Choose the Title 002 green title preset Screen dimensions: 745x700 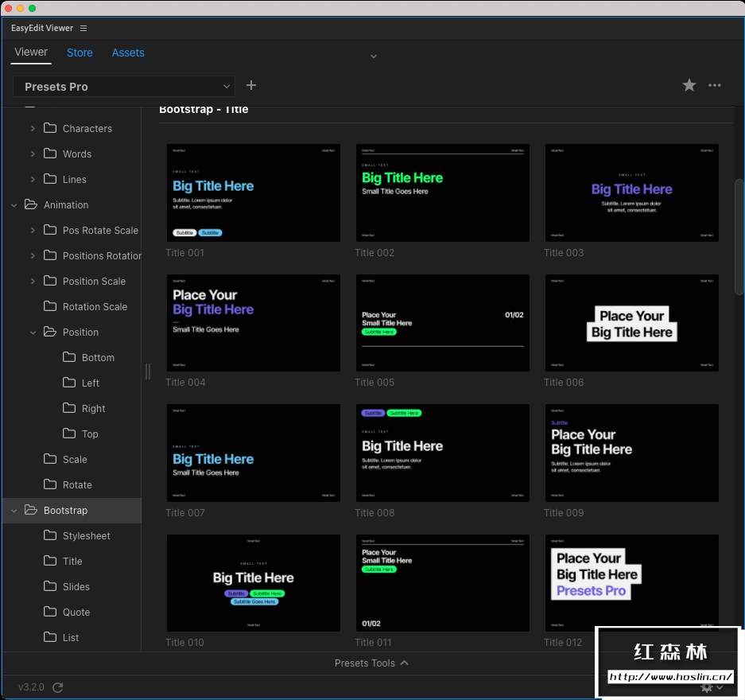[x=442, y=193]
